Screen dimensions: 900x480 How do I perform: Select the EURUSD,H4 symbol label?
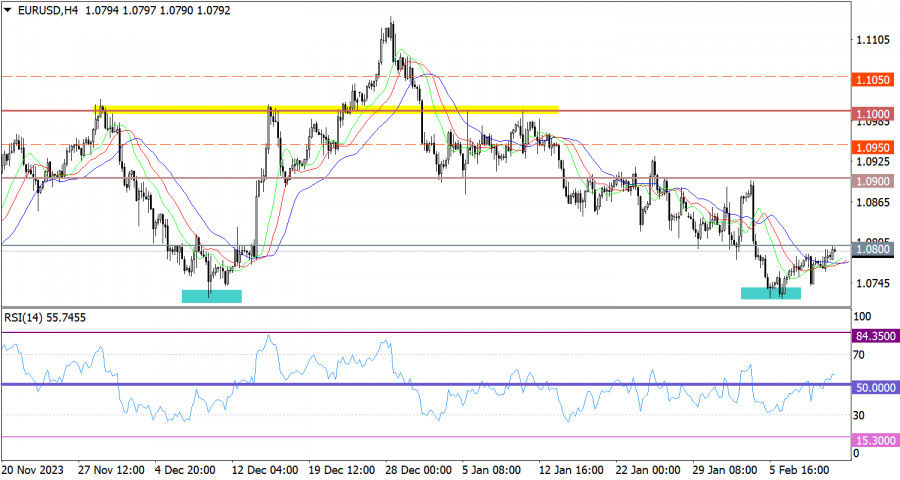click(48, 10)
